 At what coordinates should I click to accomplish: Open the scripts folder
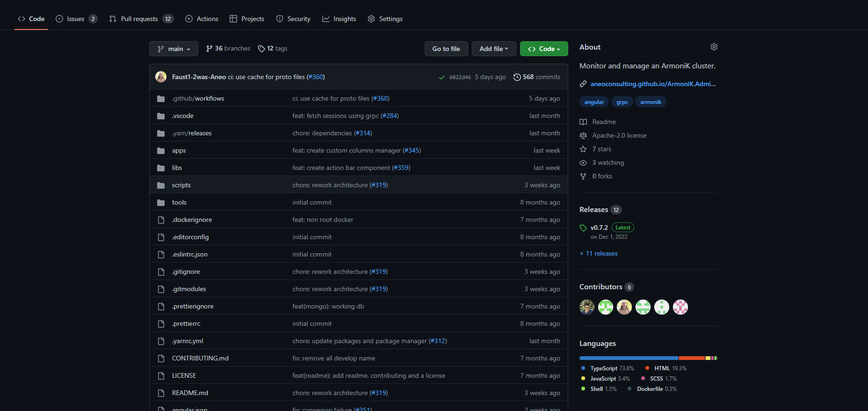181,185
